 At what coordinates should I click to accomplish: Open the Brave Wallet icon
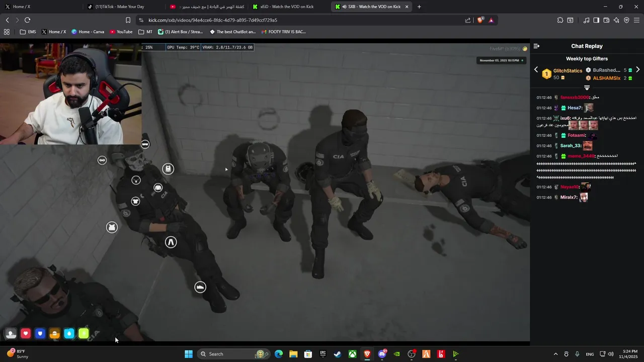(x=606, y=20)
